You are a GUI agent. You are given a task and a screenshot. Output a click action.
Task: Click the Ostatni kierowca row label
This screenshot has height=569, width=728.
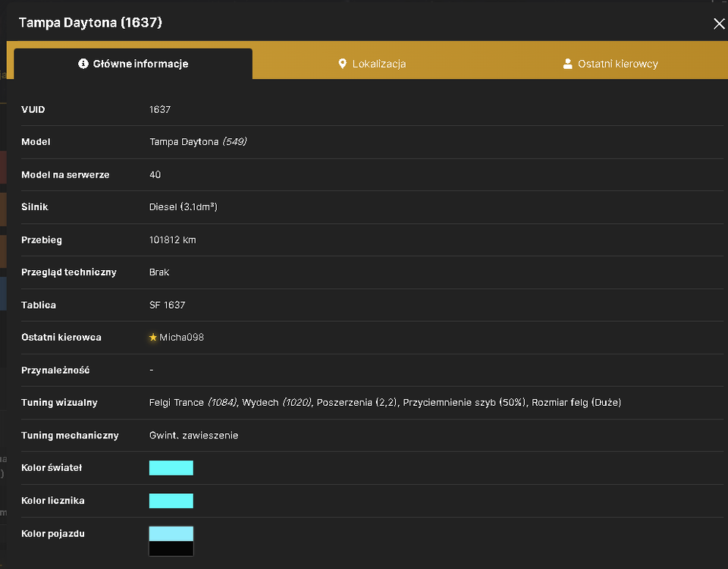(x=61, y=337)
